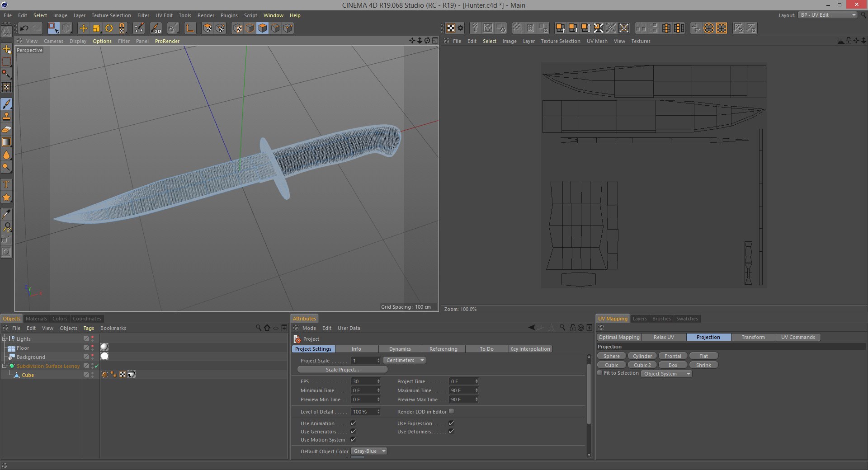Select the Rotate tool
This screenshot has width=868, height=470.
click(x=109, y=28)
